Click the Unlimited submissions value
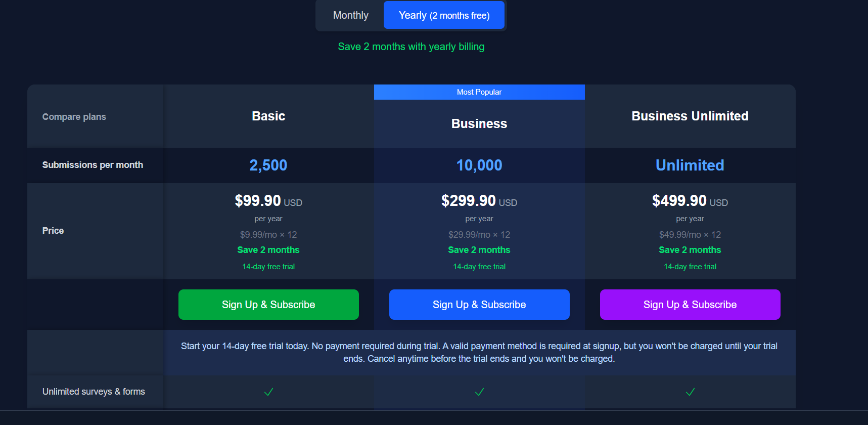868x425 pixels. [x=690, y=165]
